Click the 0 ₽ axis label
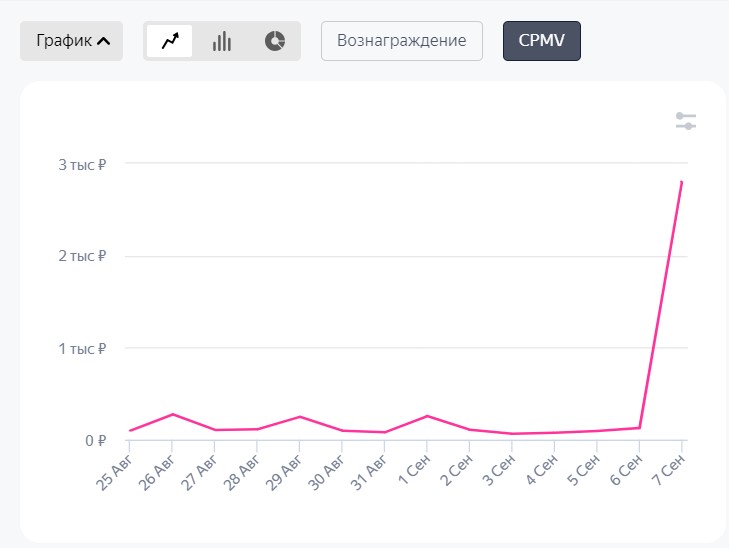This screenshot has width=729, height=548. (x=95, y=440)
